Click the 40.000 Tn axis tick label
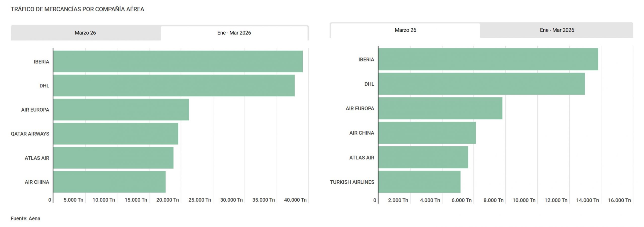Viewport: 644px width, 227px height. (x=295, y=200)
